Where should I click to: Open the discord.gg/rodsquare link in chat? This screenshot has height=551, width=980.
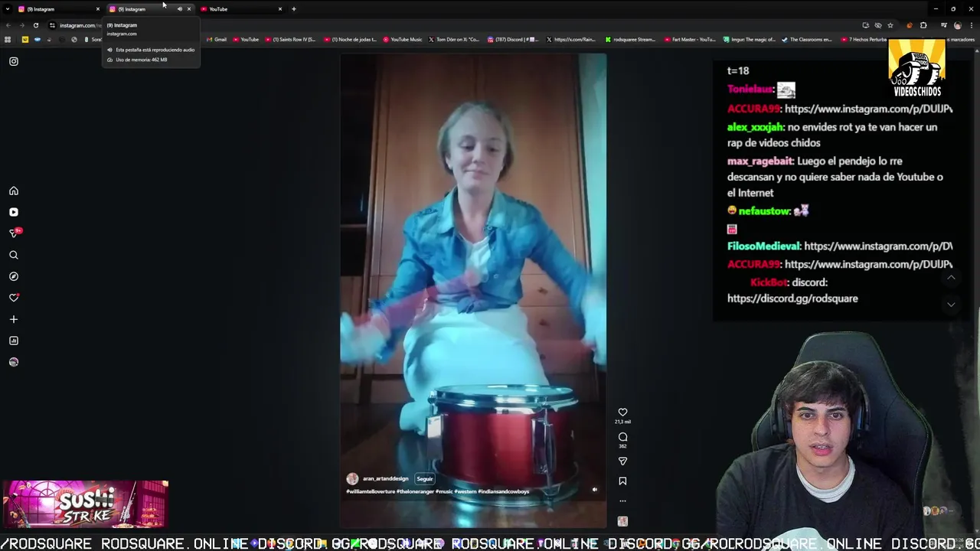(792, 298)
